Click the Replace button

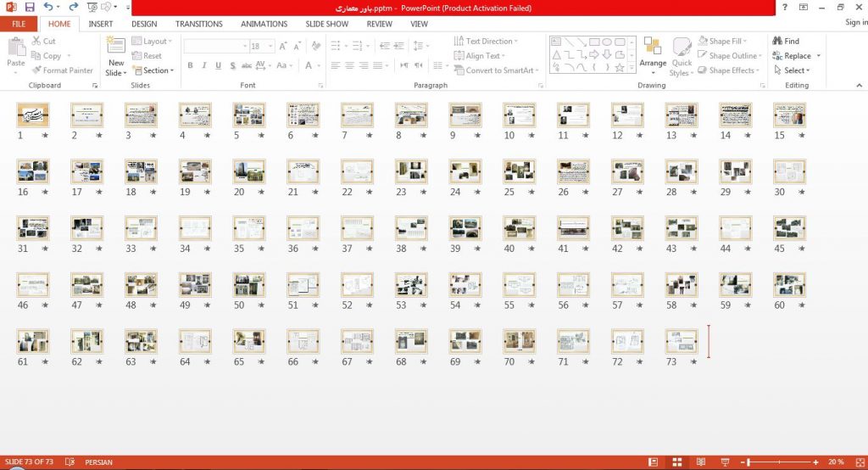pos(796,56)
